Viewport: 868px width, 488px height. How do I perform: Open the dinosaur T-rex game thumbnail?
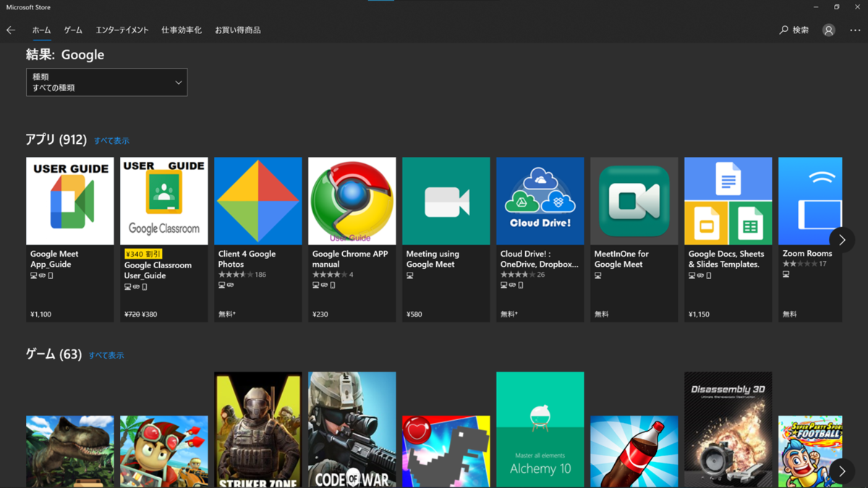(70, 452)
